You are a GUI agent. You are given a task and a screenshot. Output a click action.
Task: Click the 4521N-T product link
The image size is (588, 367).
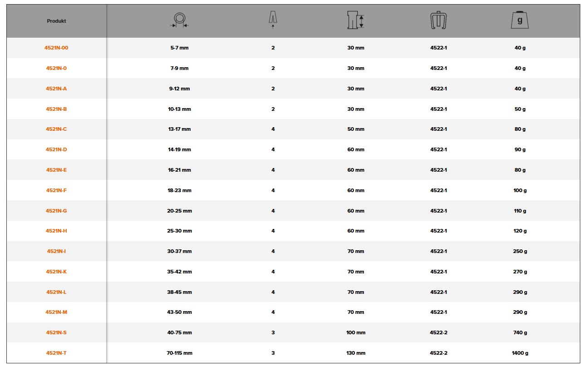point(56,353)
